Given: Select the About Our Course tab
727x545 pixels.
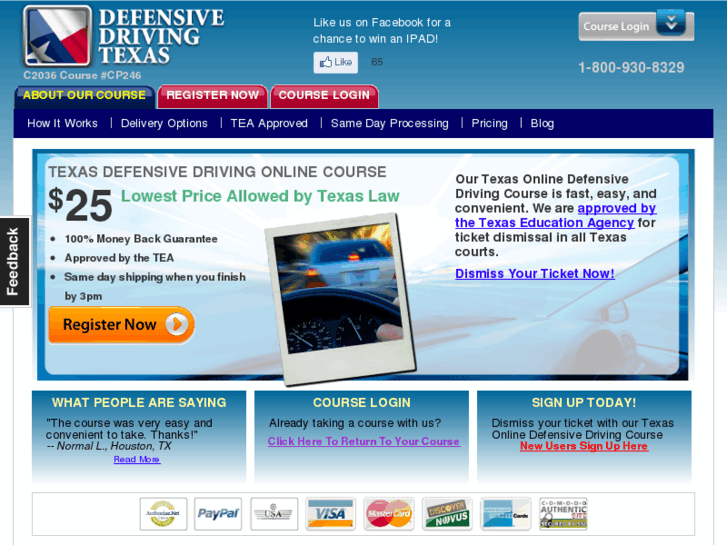Looking at the screenshot, I should 84,97.
